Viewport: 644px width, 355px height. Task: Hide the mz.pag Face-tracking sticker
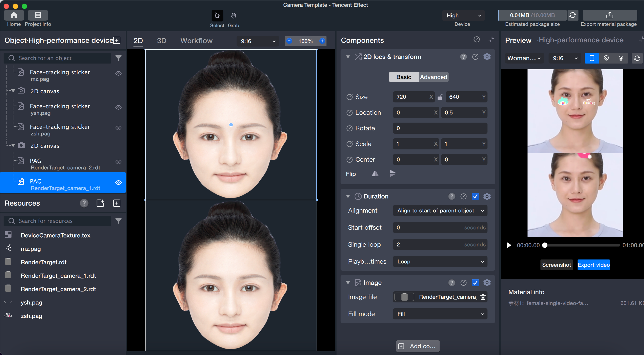coord(118,74)
